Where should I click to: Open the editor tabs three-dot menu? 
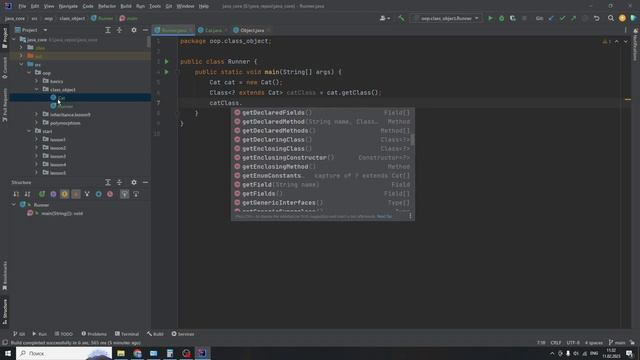coord(625,30)
